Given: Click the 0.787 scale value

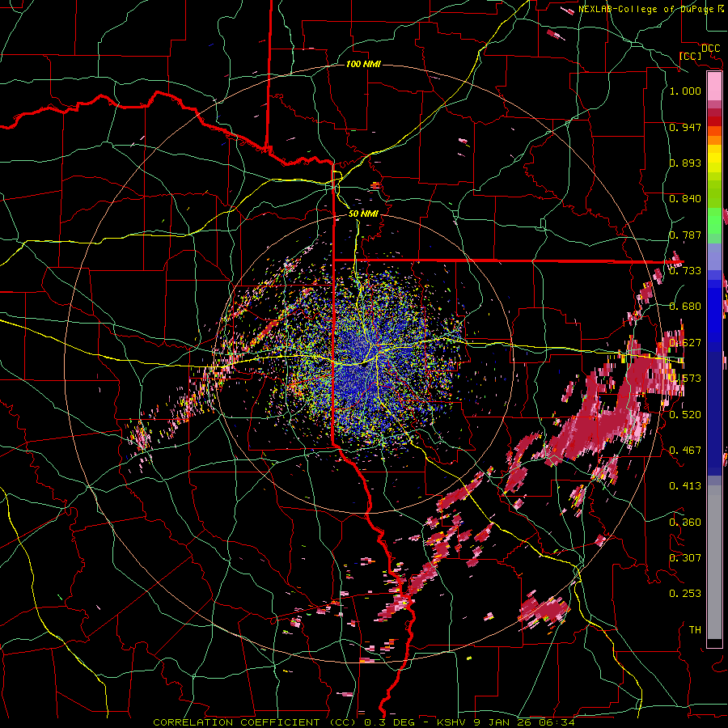Looking at the screenshot, I should coord(685,235).
